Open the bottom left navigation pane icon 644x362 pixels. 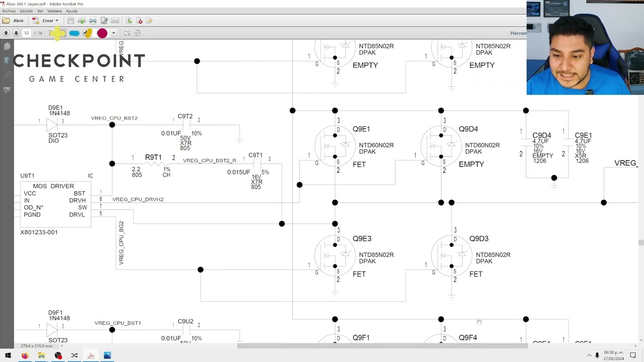point(7,89)
